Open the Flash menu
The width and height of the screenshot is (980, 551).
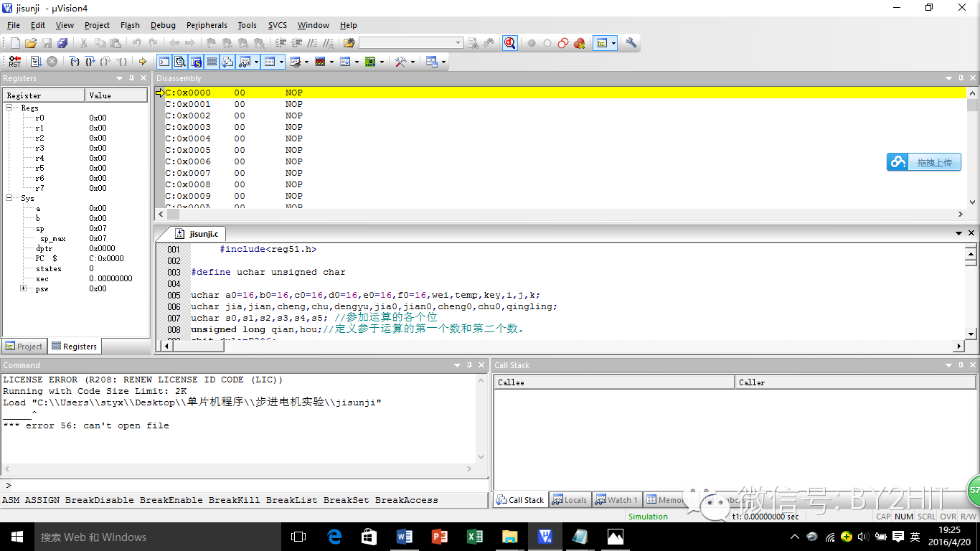[130, 25]
